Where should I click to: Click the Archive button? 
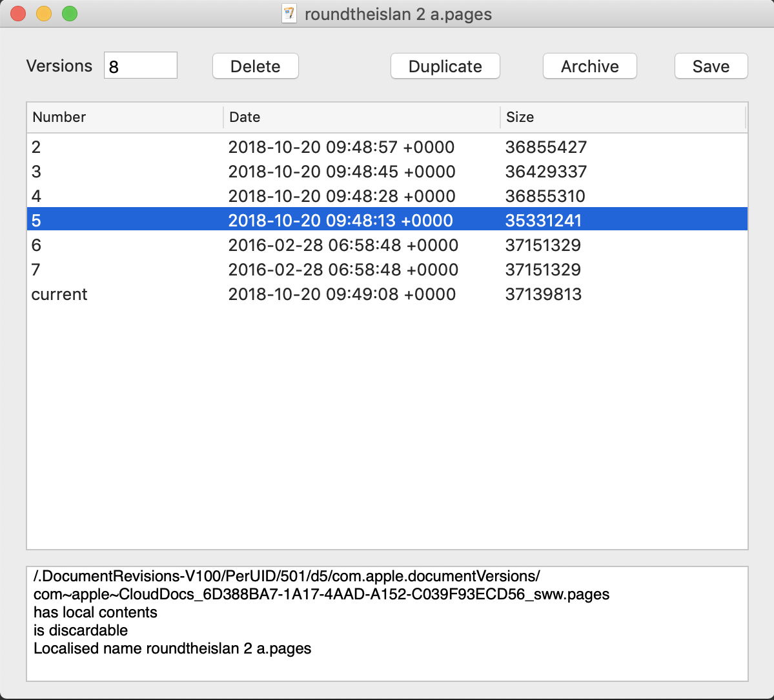589,66
